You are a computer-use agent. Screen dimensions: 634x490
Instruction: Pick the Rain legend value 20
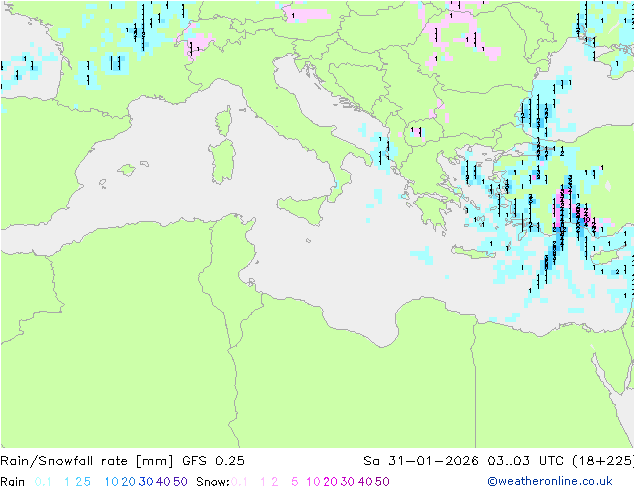[129, 482]
